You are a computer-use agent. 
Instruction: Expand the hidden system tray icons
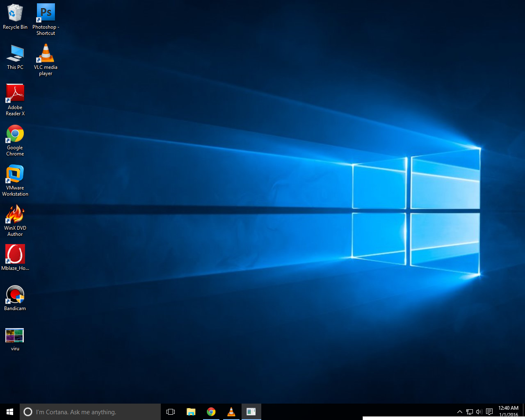459,411
